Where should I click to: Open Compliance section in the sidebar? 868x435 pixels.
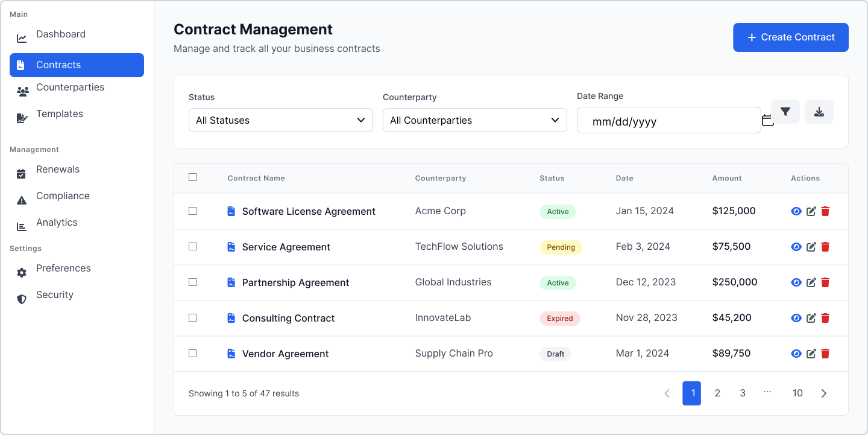point(63,196)
